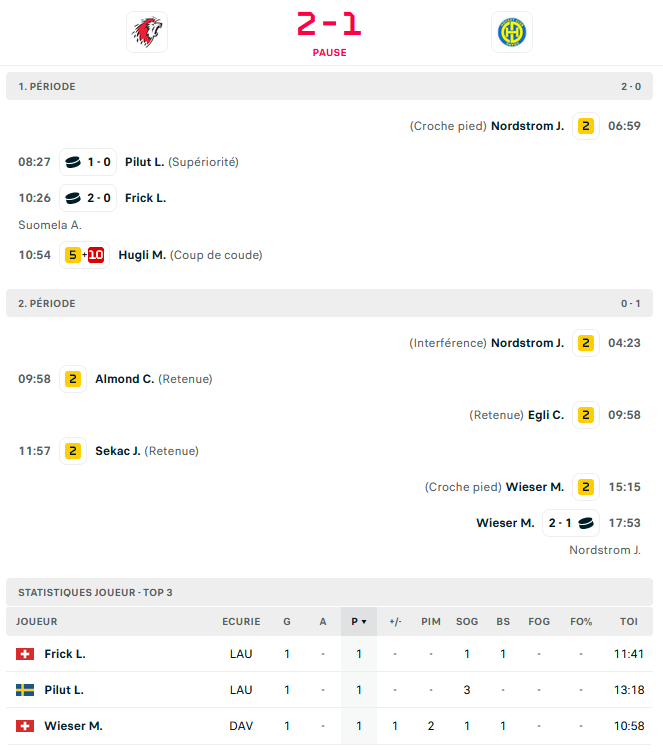Image resolution: width=663 pixels, height=753 pixels.
Task: Click the 5+10 penalty badge for Hugli
Action: pos(84,255)
